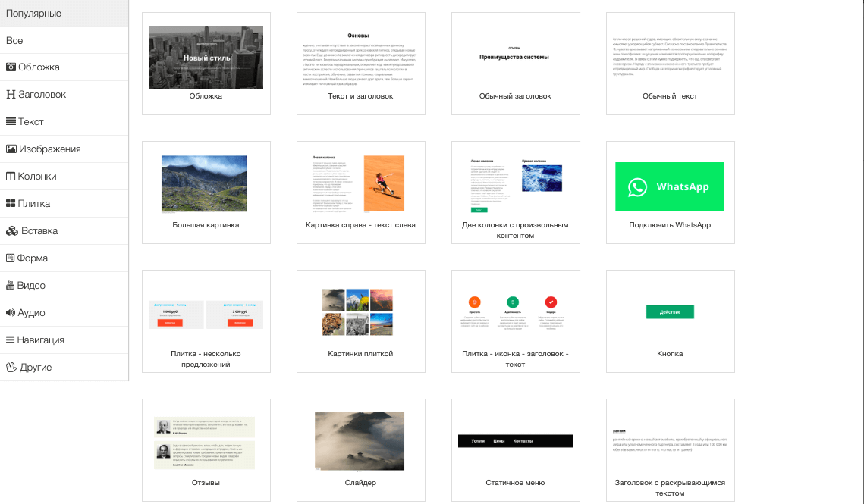Click the video icon beside Видео

point(10,285)
